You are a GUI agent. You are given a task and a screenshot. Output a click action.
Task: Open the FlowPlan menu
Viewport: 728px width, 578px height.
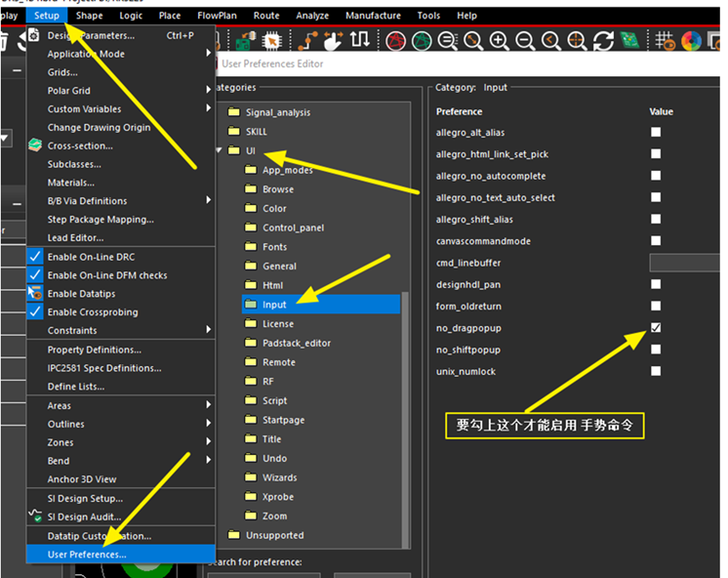click(x=217, y=16)
